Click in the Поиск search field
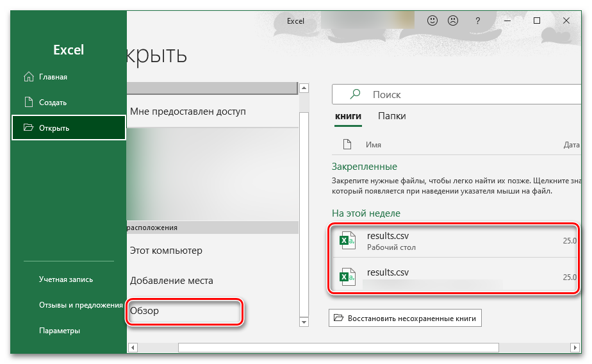Screen dimensions: 592x364 [468, 94]
